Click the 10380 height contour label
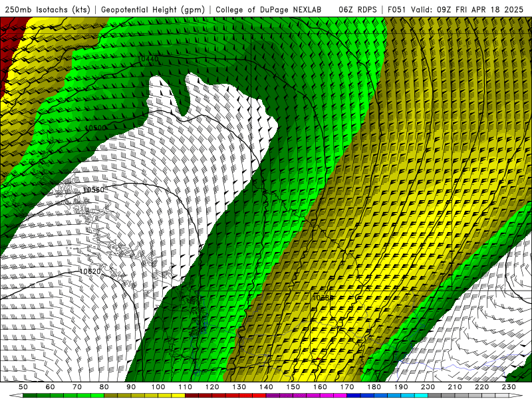 [x=323, y=298]
